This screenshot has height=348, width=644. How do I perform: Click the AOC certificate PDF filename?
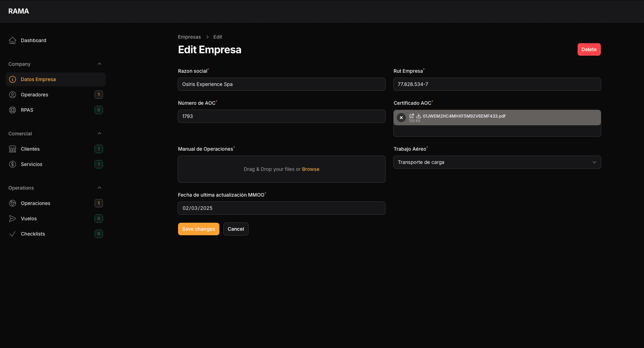(x=464, y=116)
